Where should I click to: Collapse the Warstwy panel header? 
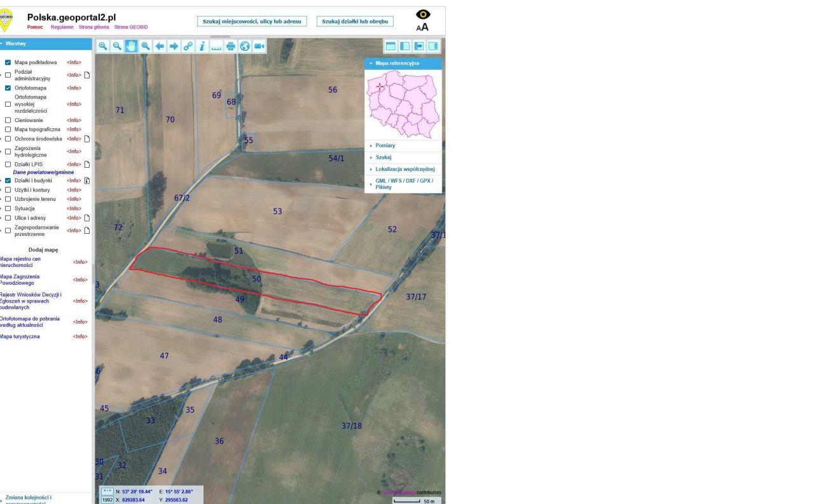46,44
